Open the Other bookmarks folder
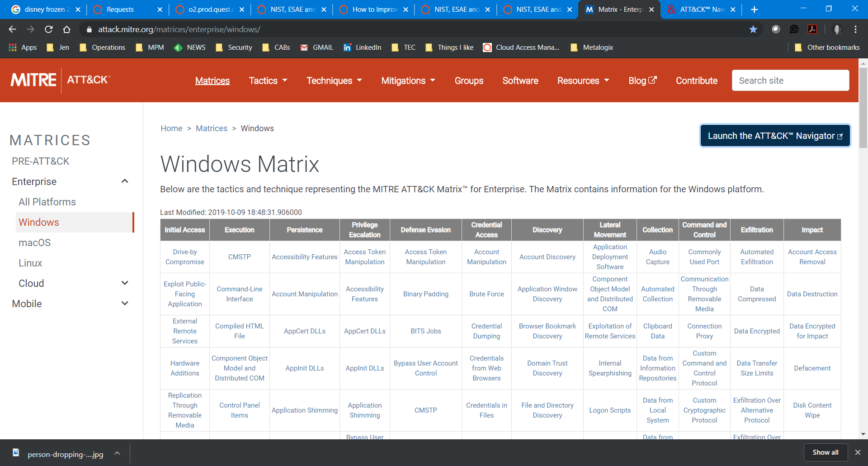 [x=827, y=48]
